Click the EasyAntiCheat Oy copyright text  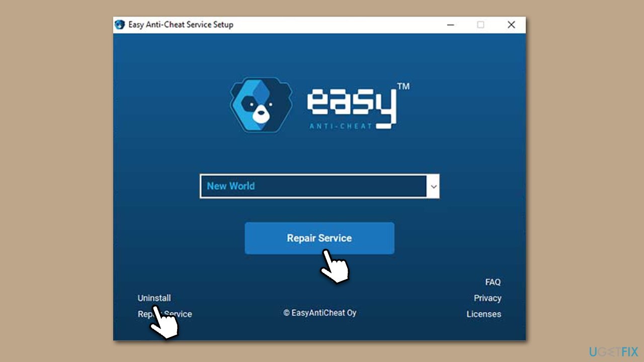[319, 313]
